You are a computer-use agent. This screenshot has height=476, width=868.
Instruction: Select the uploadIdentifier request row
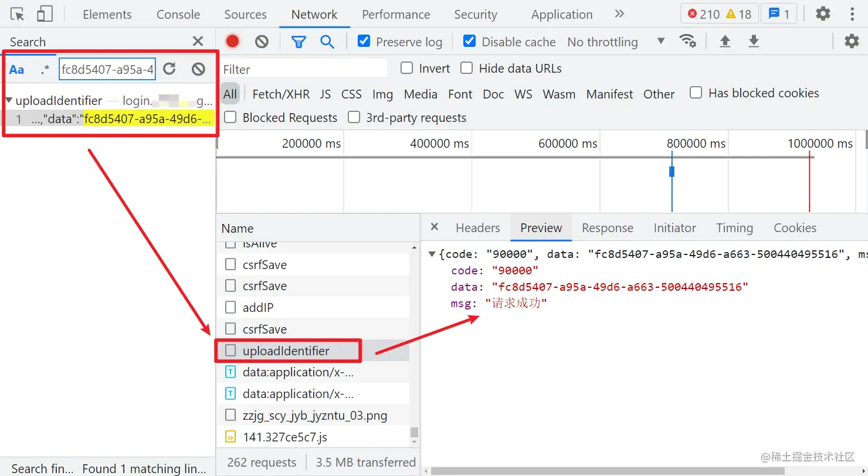pyautogui.click(x=313, y=351)
